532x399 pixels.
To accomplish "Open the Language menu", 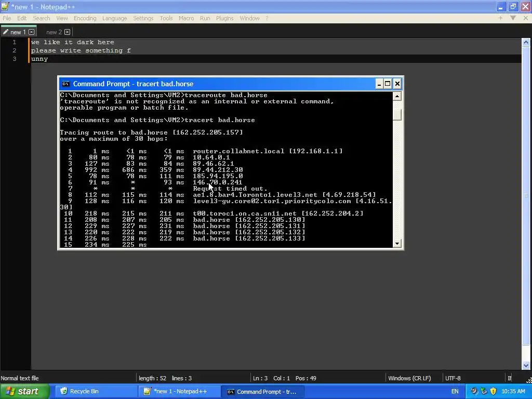I will pyautogui.click(x=115, y=18).
